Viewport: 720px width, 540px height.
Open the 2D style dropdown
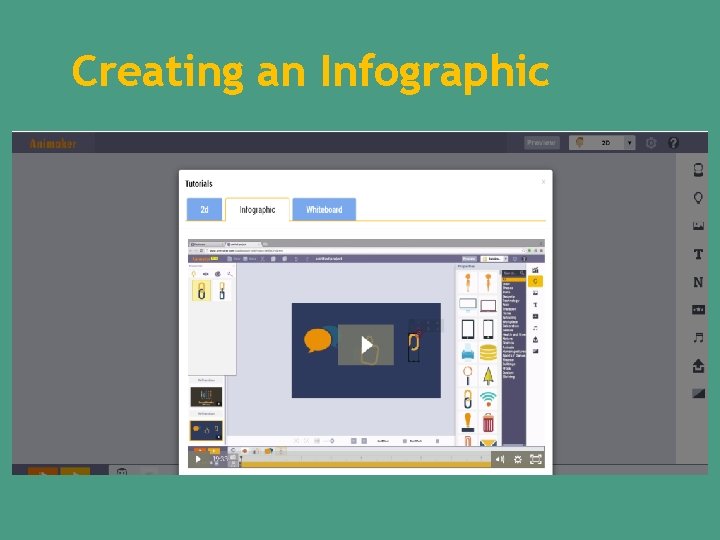point(602,143)
